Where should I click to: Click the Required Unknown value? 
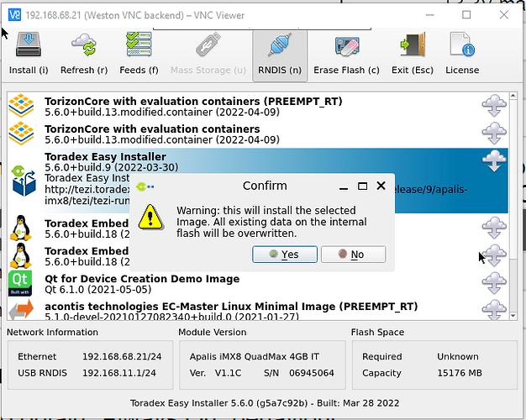coord(458,356)
